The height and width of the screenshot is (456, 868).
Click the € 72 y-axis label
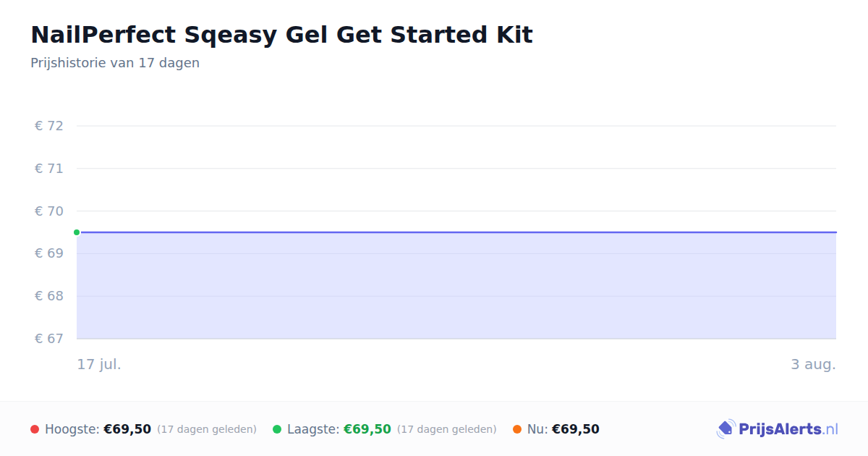(x=49, y=126)
